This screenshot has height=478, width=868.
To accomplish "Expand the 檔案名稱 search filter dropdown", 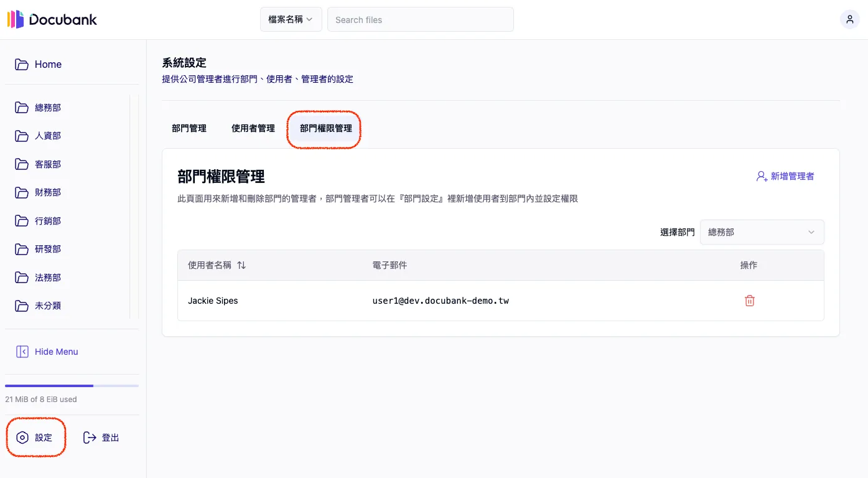I will 291,19.
